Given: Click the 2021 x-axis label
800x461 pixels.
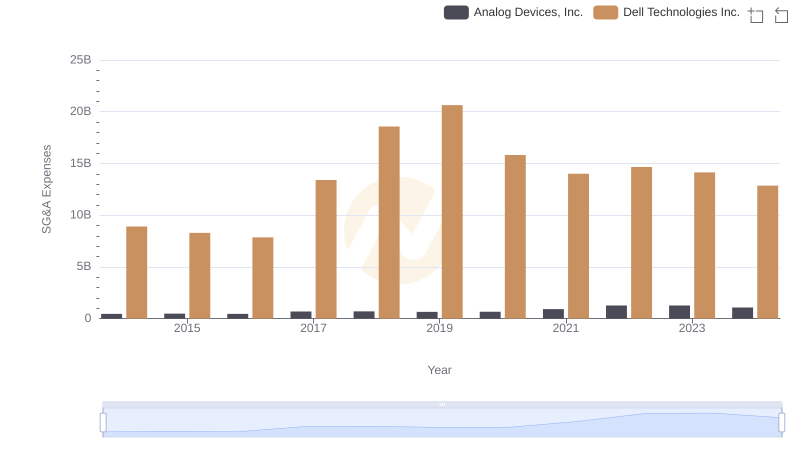Looking at the screenshot, I should tap(566, 328).
